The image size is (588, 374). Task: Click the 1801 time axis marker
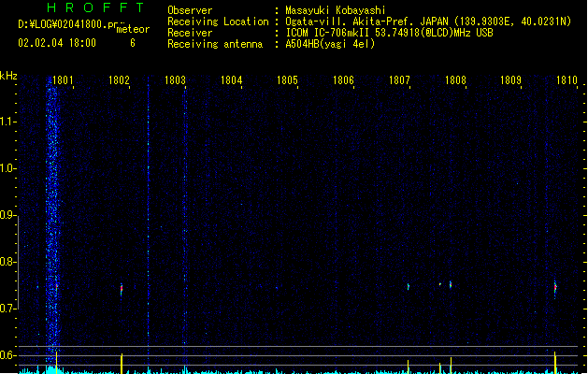pyautogui.click(x=63, y=80)
